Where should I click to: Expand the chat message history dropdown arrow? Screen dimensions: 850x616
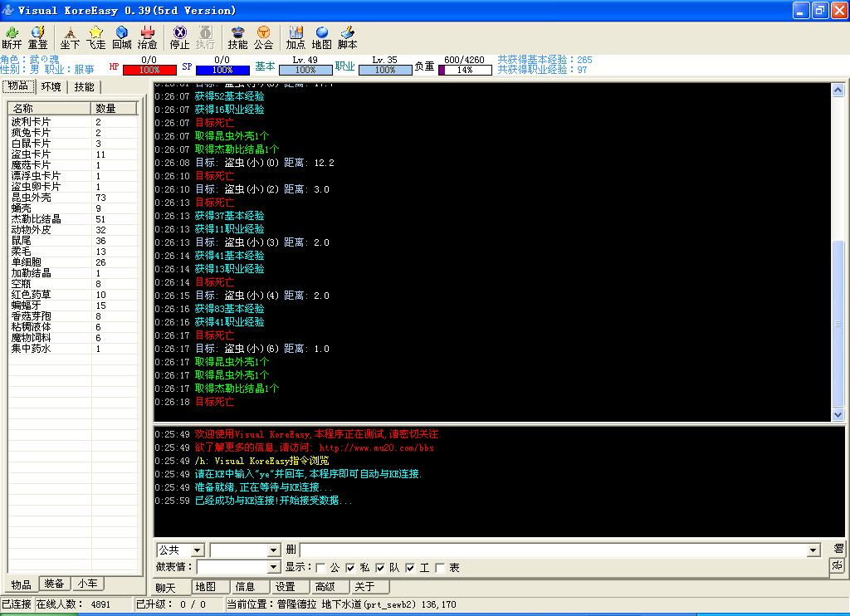click(x=813, y=550)
